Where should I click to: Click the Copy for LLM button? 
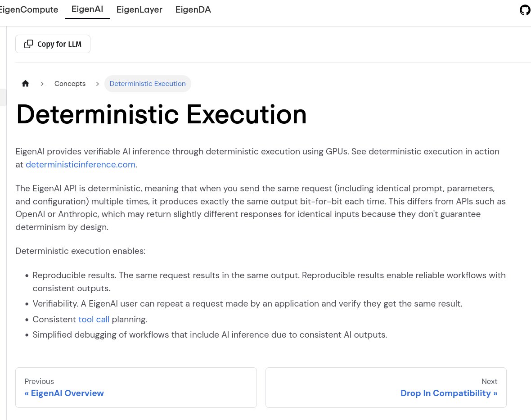click(x=53, y=44)
